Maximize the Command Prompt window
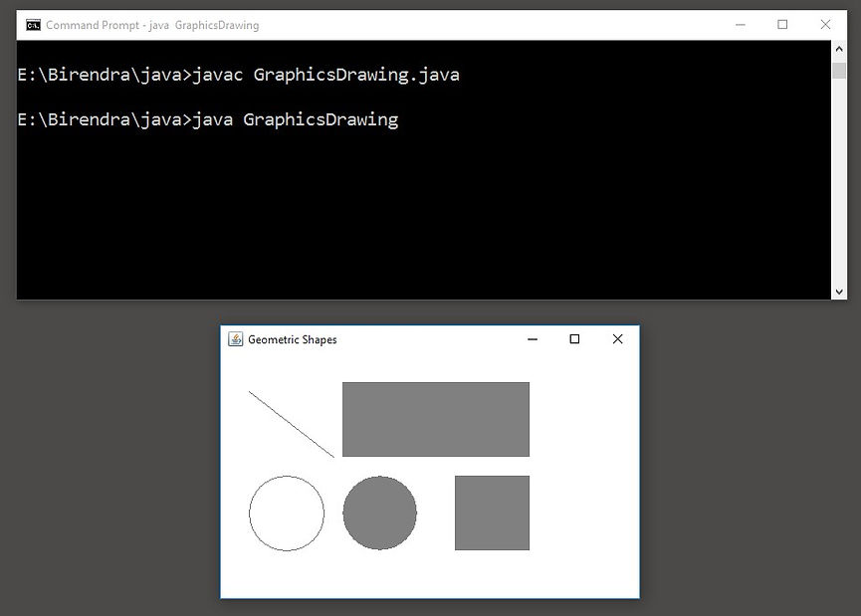 tap(782, 25)
